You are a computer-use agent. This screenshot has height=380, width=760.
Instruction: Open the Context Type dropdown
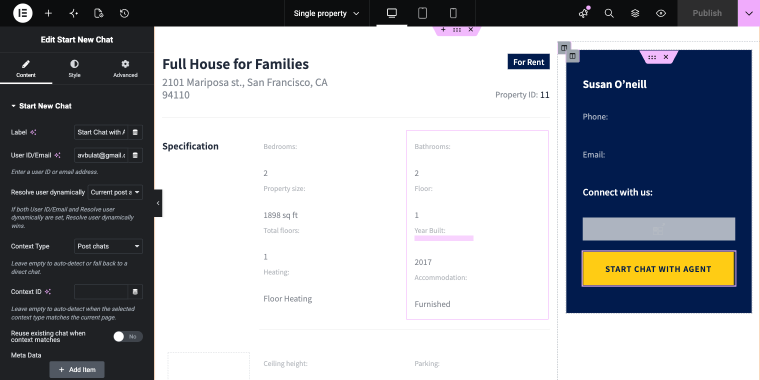109,246
